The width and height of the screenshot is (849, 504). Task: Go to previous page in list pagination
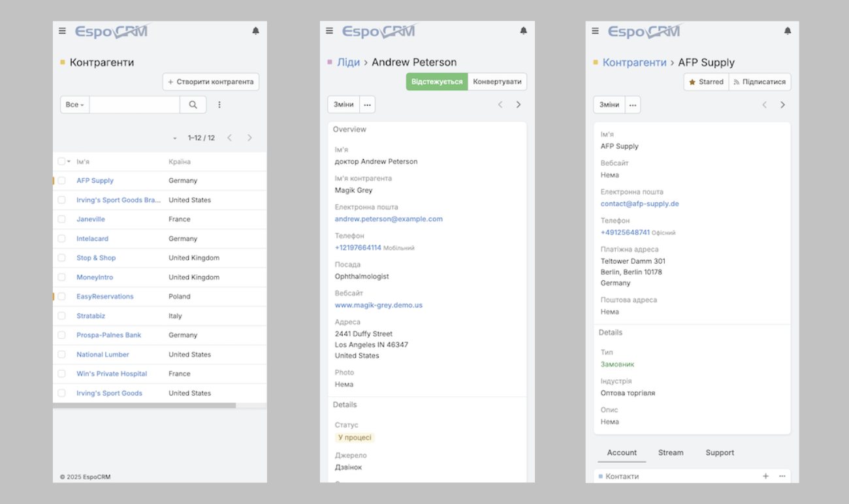(x=229, y=138)
